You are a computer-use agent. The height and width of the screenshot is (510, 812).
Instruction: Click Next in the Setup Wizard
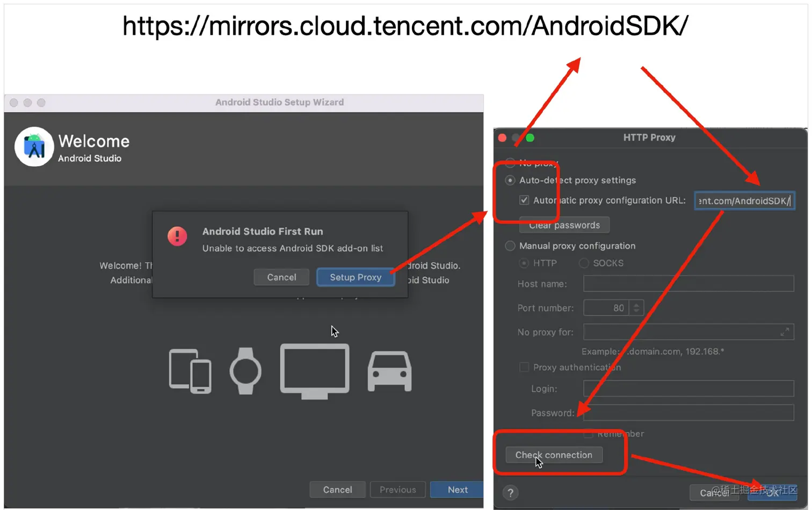point(457,490)
